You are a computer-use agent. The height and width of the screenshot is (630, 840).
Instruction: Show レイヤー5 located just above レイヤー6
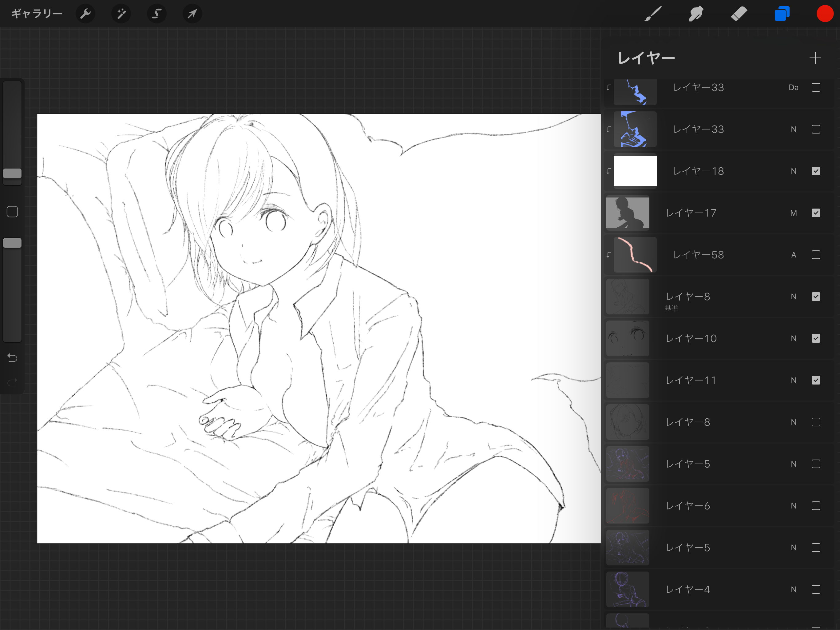[816, 464]
